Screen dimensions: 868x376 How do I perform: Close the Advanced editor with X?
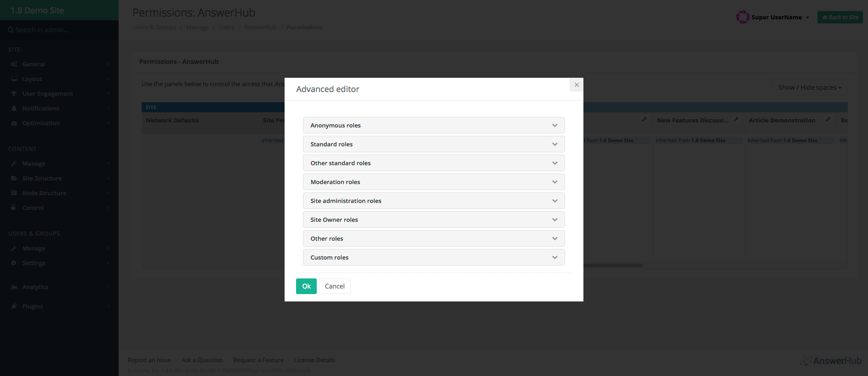pos(577,85)
